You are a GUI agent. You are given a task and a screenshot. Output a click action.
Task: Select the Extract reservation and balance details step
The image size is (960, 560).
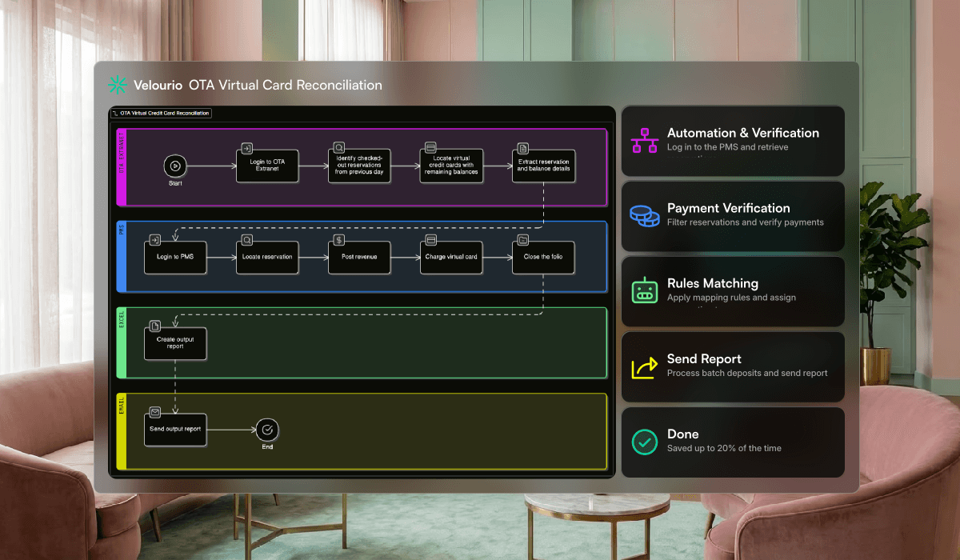pyautogui.click(x=543, y=166)
